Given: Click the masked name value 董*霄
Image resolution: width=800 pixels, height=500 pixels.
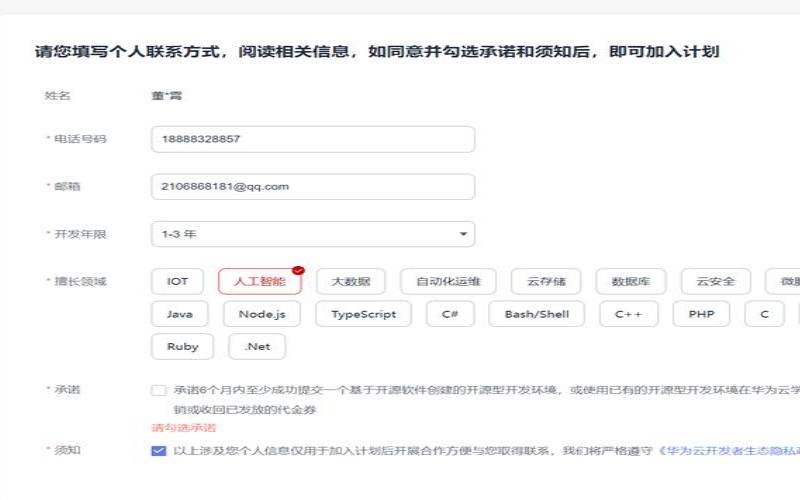Looking at the screenshot, I should tap(167, 95).
